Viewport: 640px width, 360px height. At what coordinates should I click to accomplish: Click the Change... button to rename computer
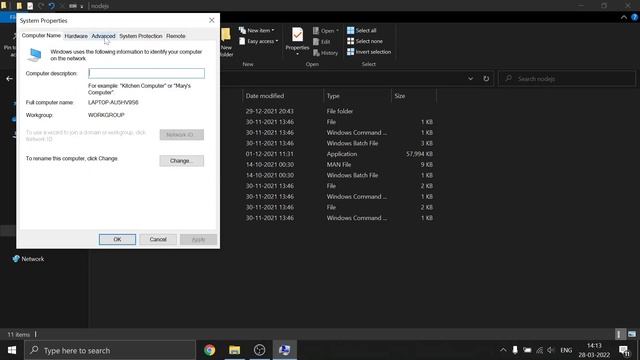(182, 161)
